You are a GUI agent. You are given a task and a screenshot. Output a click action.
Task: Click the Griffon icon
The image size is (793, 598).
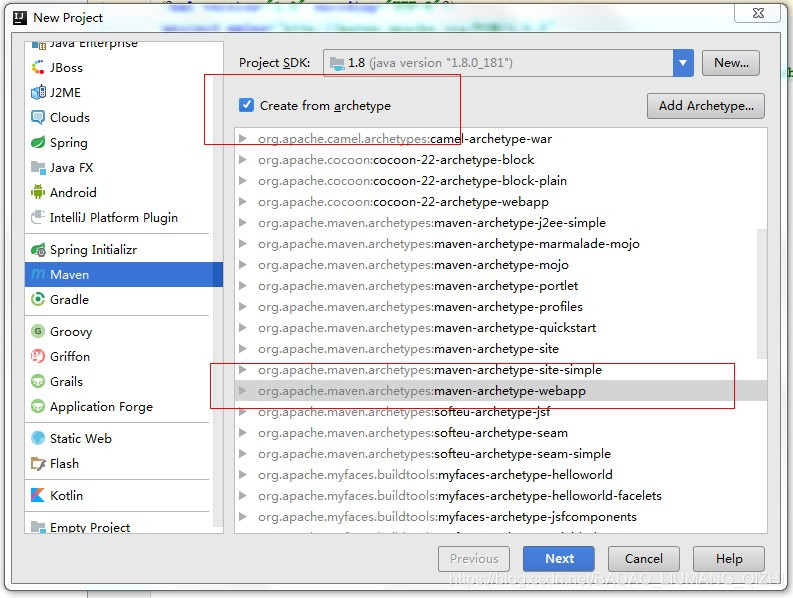(x=38, y=356)
